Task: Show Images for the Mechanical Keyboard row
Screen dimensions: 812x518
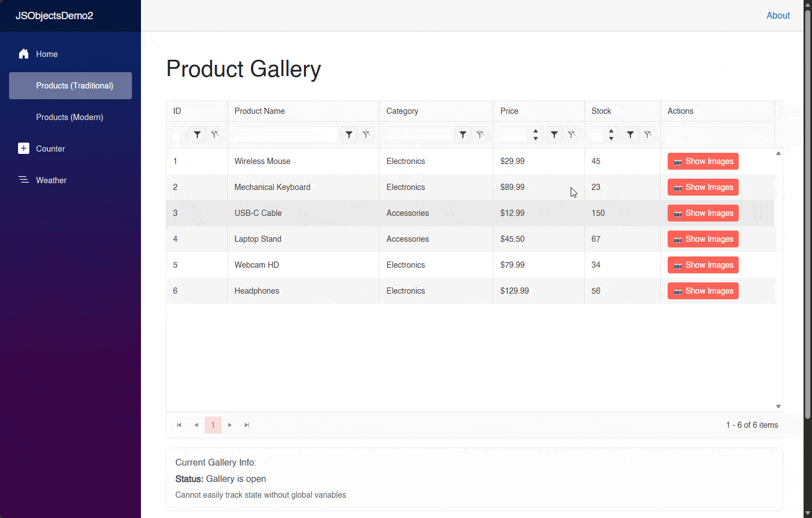Action: tap(703, 187)
